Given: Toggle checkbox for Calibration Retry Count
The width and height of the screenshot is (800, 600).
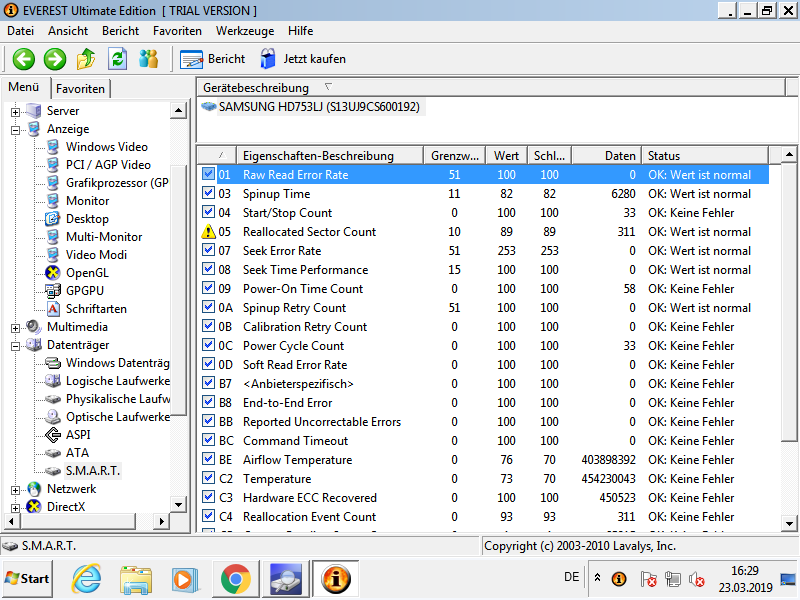Looking at the screenshot, I should [208, 326].
